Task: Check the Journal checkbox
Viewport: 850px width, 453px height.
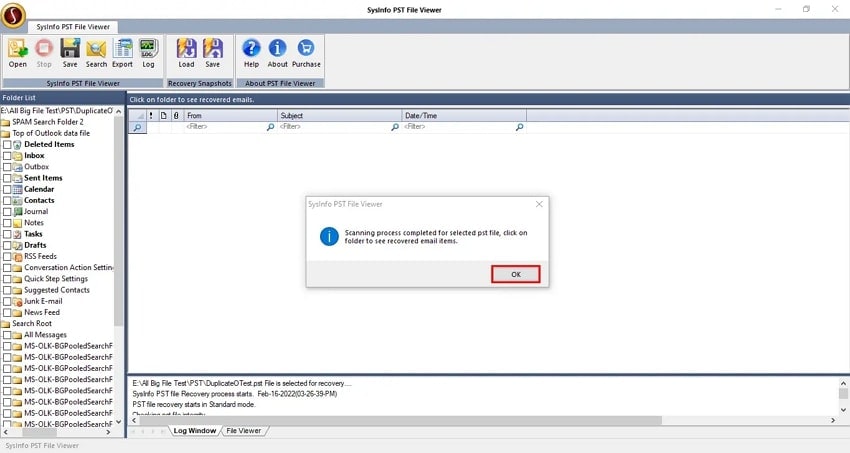Action: point(7,212)
